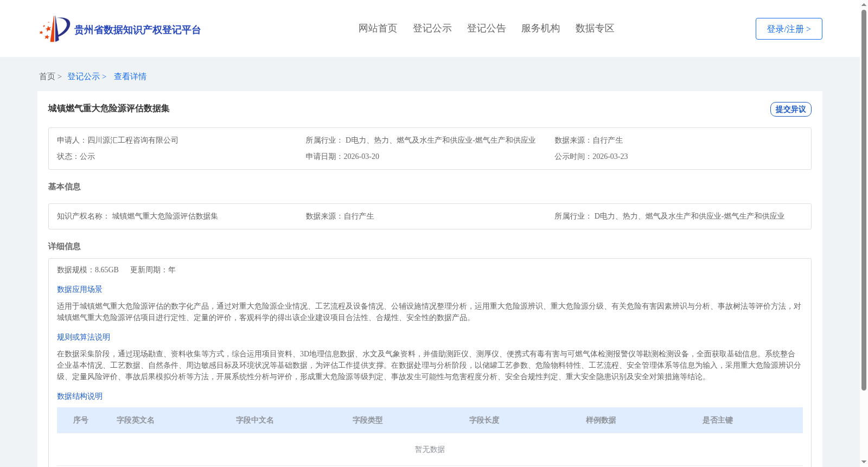
Task: Click scrollbar down arrow
Action: click(864, 462)
